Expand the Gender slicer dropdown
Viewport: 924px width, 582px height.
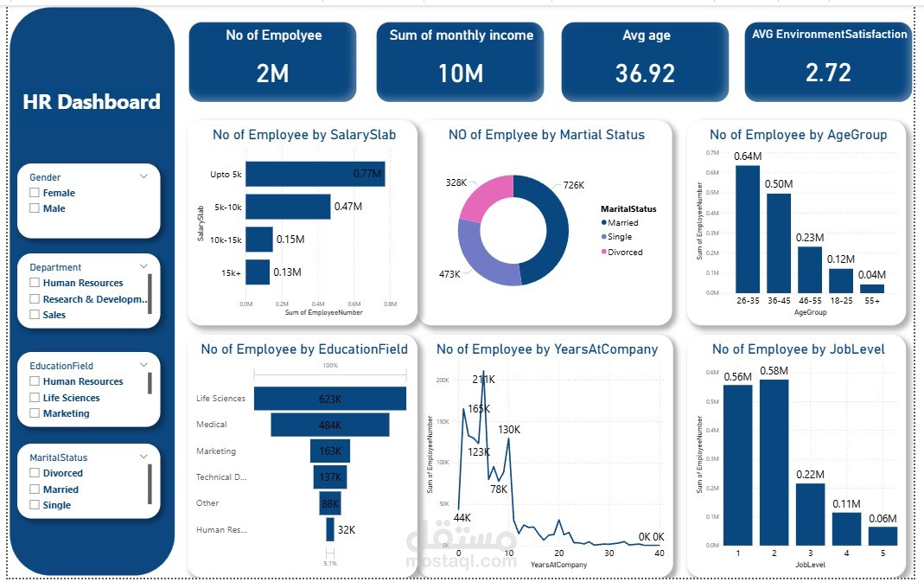click(x=144, y=176)
